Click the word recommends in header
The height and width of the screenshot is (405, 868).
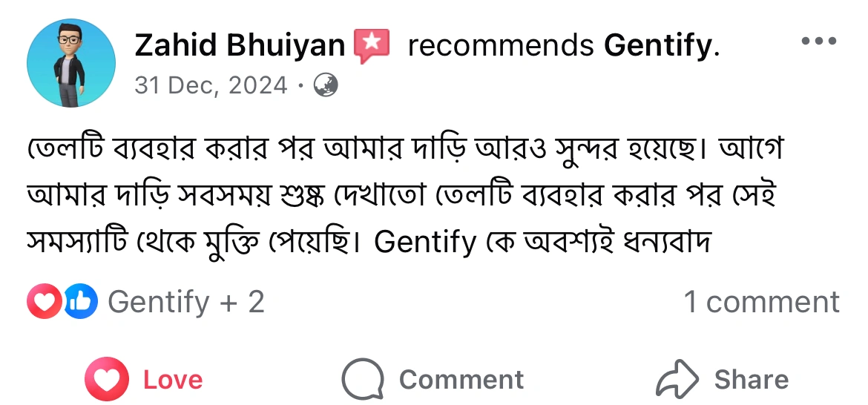pyautogui.click(x=501, y=47)
